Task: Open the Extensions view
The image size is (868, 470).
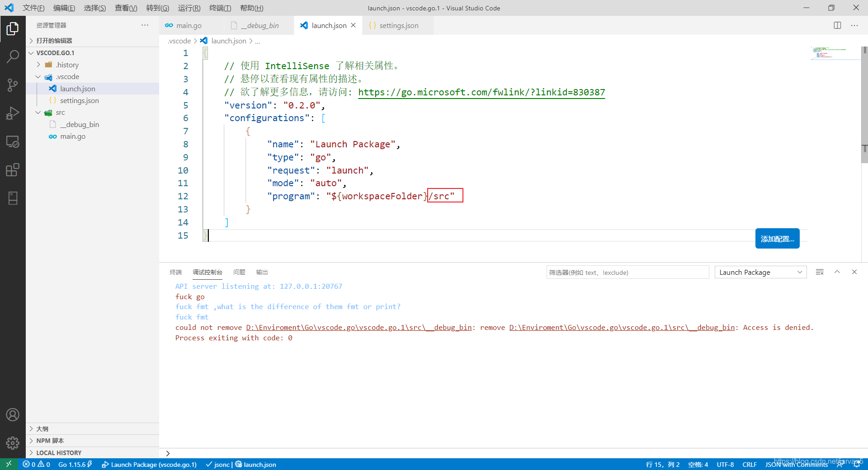Action: pyautogui.click(x=13, y=169)
